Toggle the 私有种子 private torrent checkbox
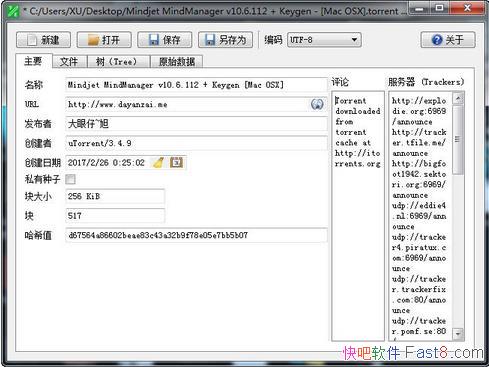489x367 pixels. [70, 179]
